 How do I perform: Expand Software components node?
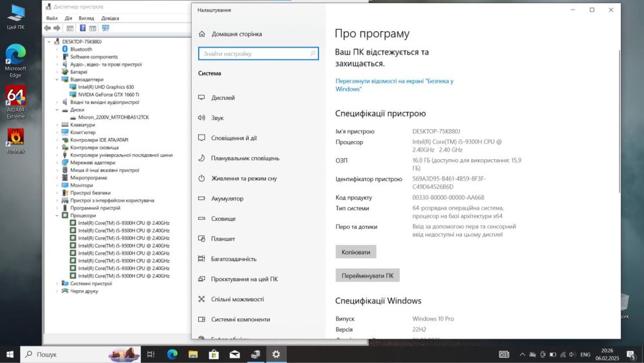(57, 57)
